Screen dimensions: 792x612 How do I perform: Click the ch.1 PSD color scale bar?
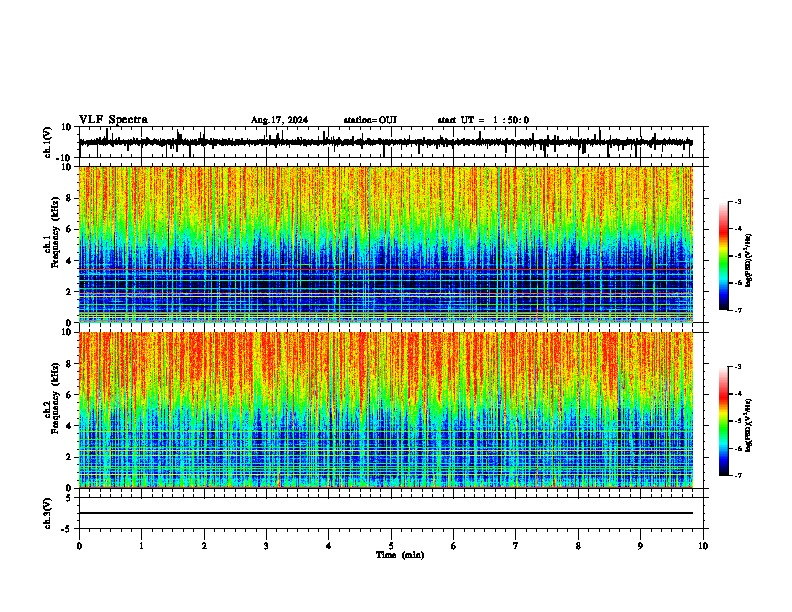point(724,256)
